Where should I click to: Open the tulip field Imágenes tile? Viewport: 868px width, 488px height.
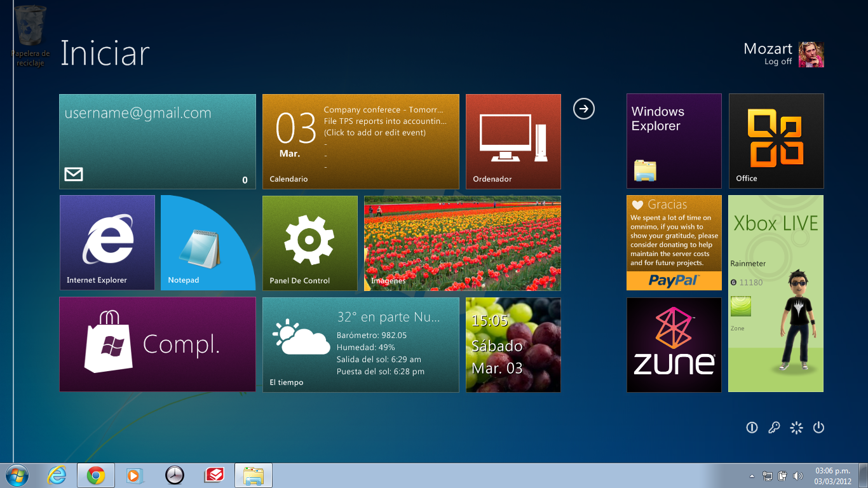(x=462, y=243)
